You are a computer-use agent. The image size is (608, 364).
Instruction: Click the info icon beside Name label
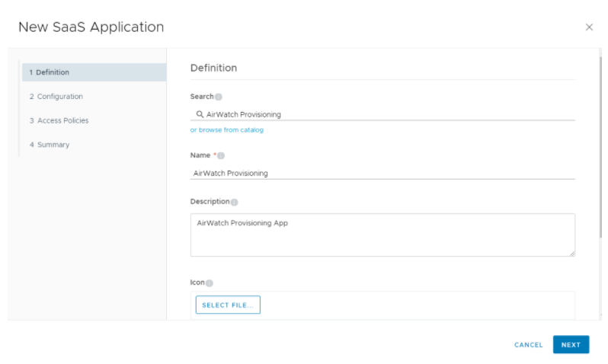click(x=221, y=155)
